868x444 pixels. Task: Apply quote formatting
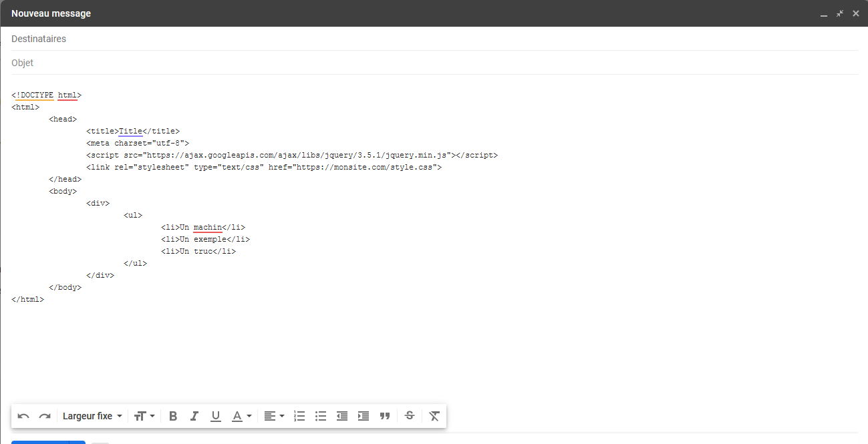385,416
